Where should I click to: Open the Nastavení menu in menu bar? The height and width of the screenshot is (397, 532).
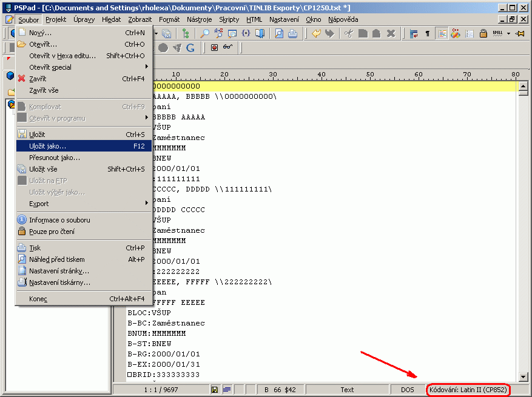[284, 19]
